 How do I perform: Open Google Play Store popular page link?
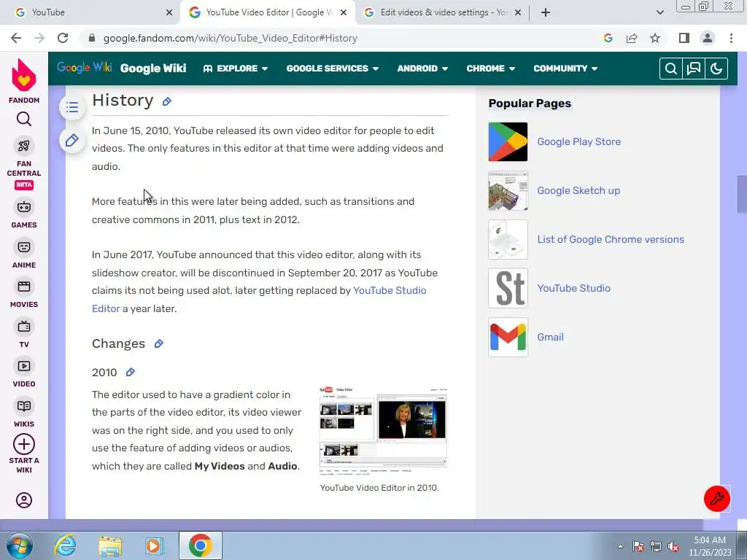click(578, 142)
